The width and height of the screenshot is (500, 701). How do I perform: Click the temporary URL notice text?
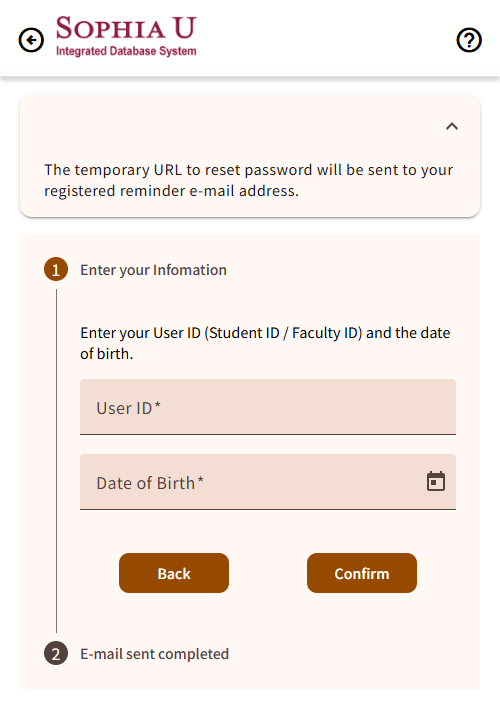pos(249,180)
